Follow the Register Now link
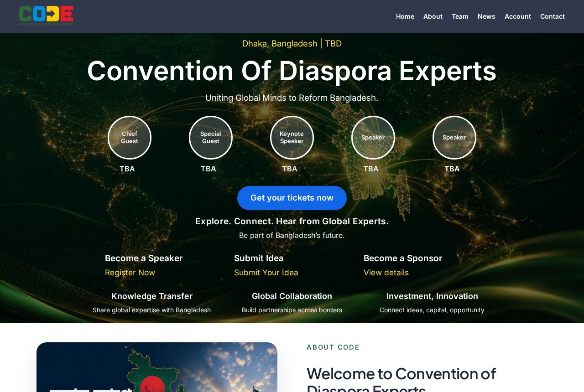 click(x=130, y=273)
